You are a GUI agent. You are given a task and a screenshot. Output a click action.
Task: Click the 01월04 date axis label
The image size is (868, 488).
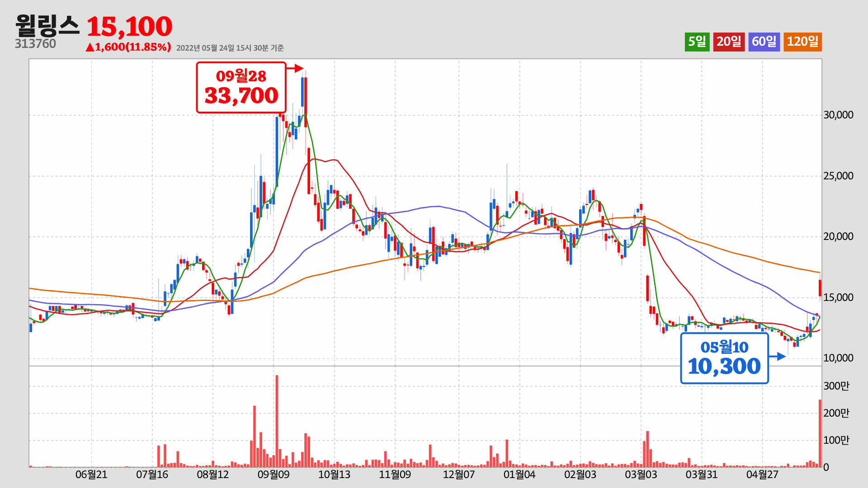[x=519, y=474]
